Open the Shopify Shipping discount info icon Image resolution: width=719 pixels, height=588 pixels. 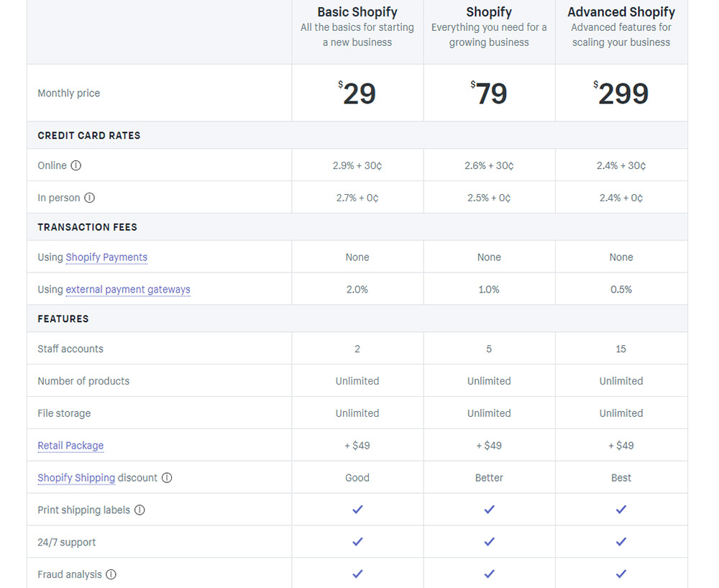pyautogui.click(x=167, y=477)
